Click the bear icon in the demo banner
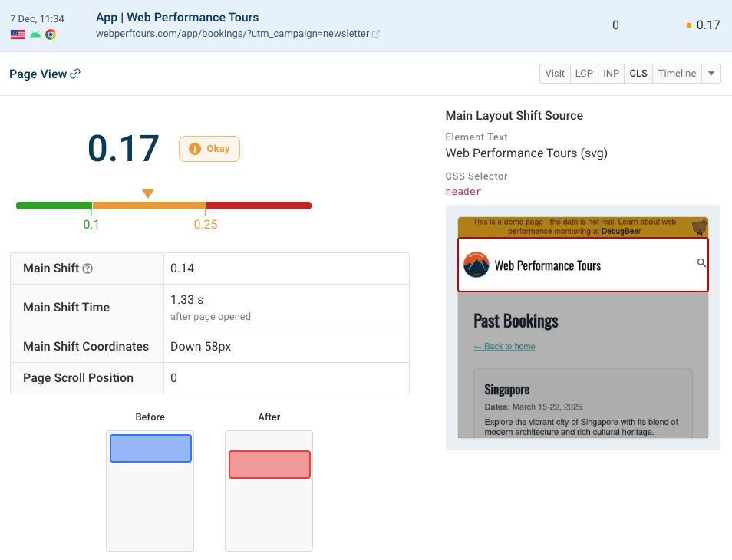 coord(699,227)
